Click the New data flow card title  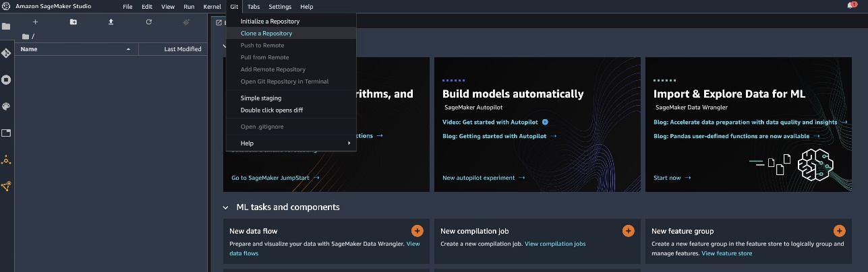[x=253, y=231]
